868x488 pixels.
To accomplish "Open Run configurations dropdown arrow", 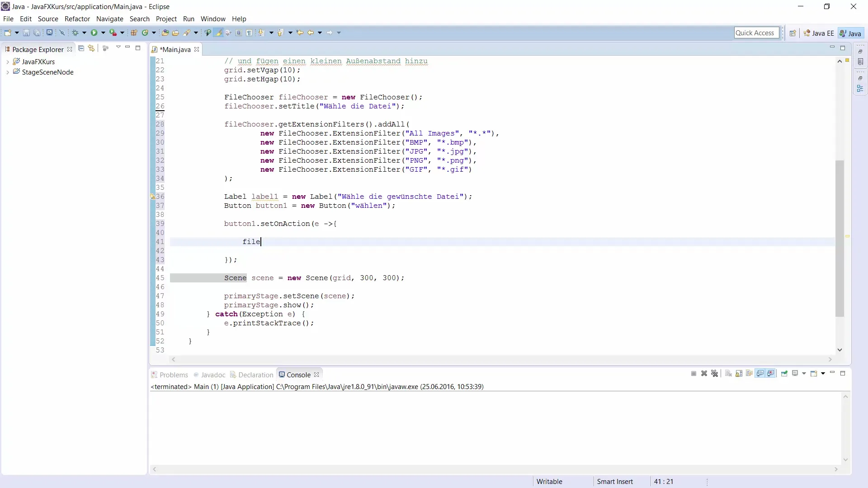I will pos(103,33).
